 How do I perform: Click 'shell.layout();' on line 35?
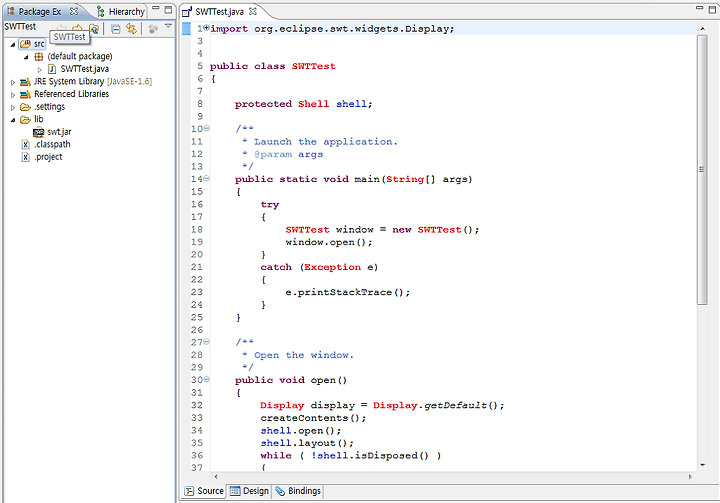coord(307,443)
